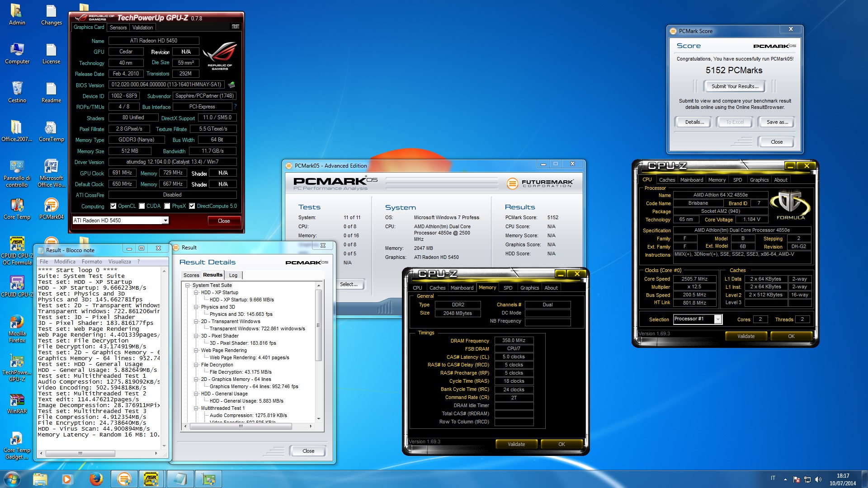The width and height of the screenshot is (868, 488).
Task: Launch Microsoft Office Word shortcut
Action: (52, 173)
